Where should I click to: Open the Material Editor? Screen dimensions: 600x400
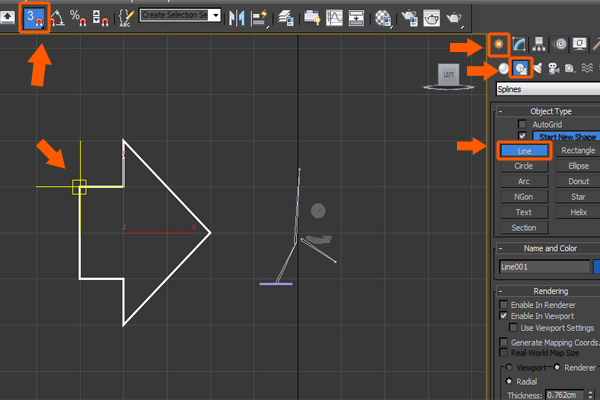point(383,18)
